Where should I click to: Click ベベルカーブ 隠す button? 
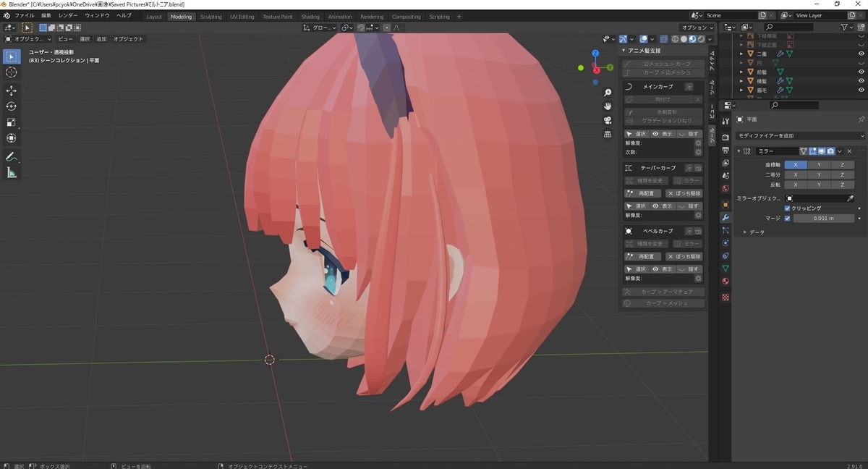[x=689, y=269]
